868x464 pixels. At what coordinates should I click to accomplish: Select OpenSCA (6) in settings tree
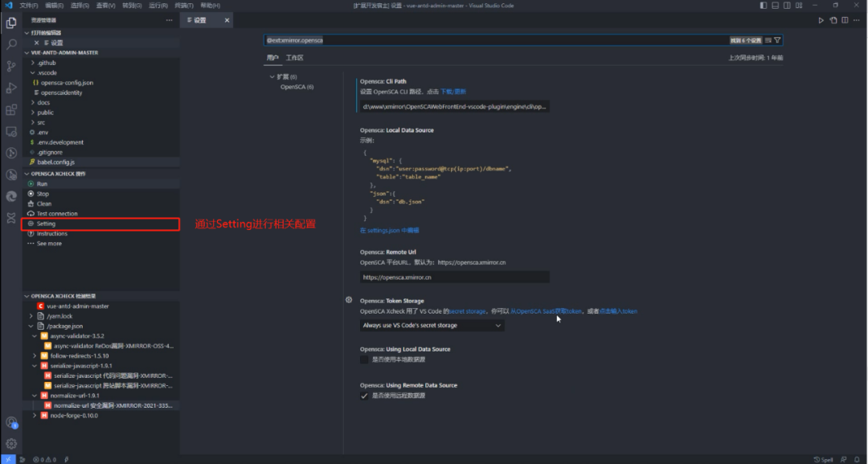(x=297, y=87)
